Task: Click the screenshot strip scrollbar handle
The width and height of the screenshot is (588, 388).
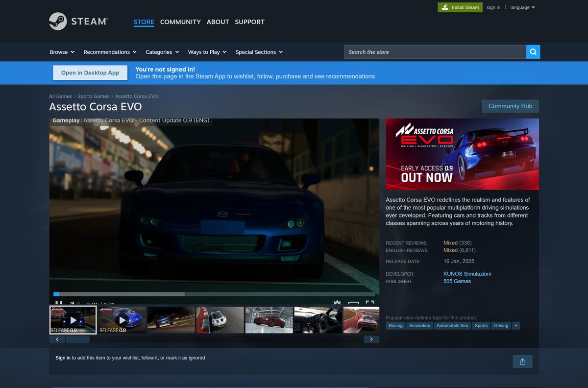Action: click(x=77, y=339)
